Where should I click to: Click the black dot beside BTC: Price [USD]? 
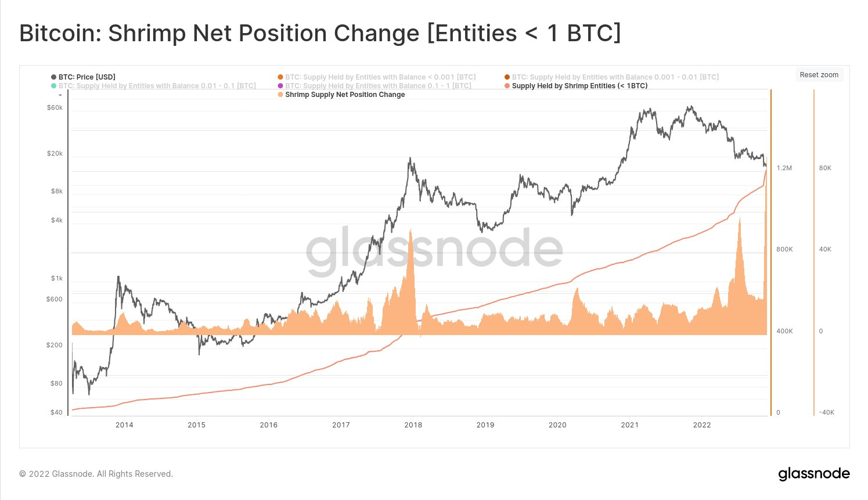click(x=52, y=77)
